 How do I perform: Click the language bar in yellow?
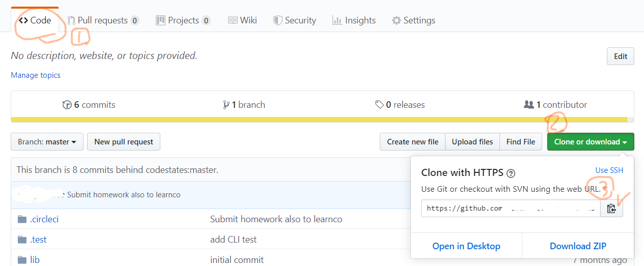pos(319,120)
